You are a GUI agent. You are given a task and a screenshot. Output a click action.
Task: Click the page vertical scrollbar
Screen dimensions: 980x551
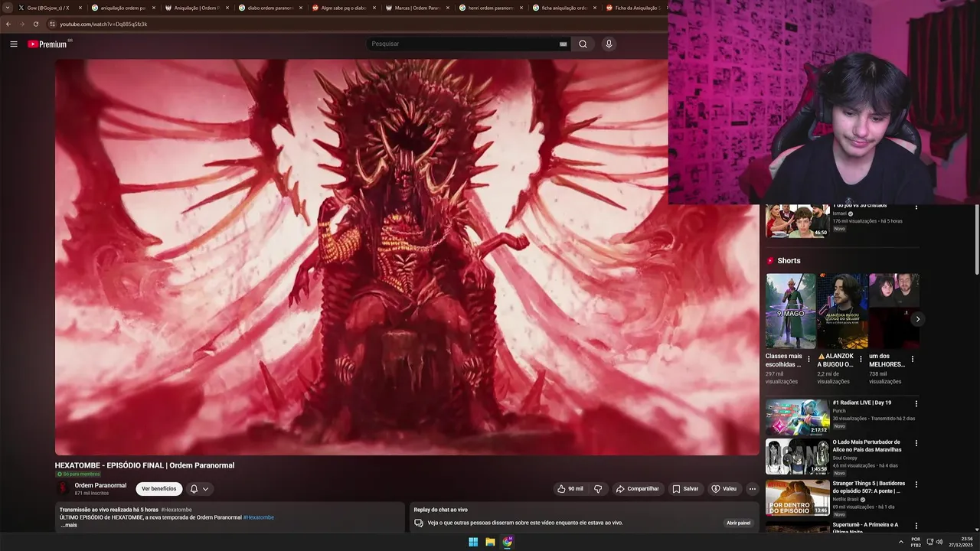[x=976, y=240]
